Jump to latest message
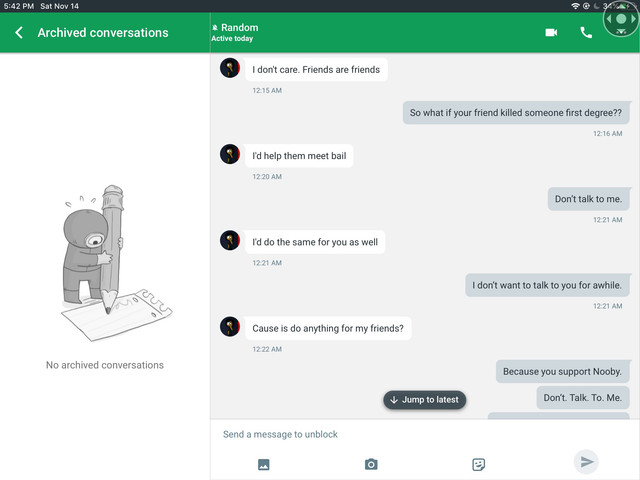This screenshot has height=480, width=640. (424, 400)
